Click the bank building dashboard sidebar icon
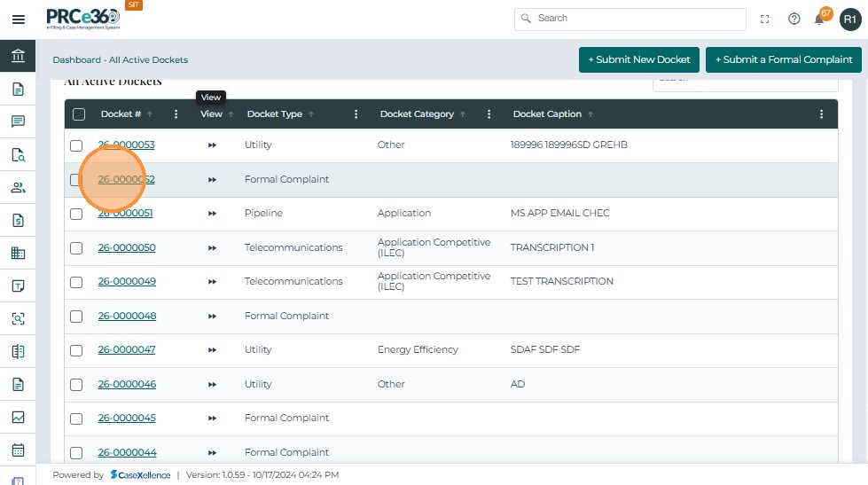This screenshot has height=485, width=868. point(18,57)
